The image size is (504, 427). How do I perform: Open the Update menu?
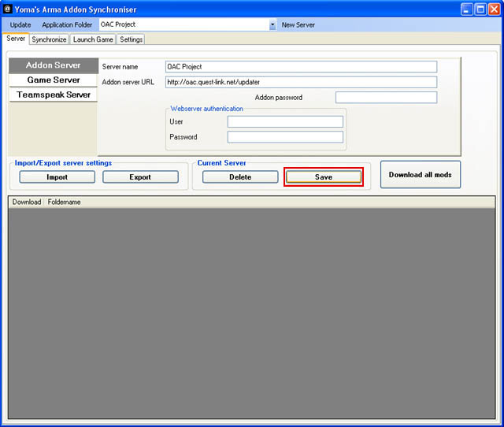(x=20, y=25)
